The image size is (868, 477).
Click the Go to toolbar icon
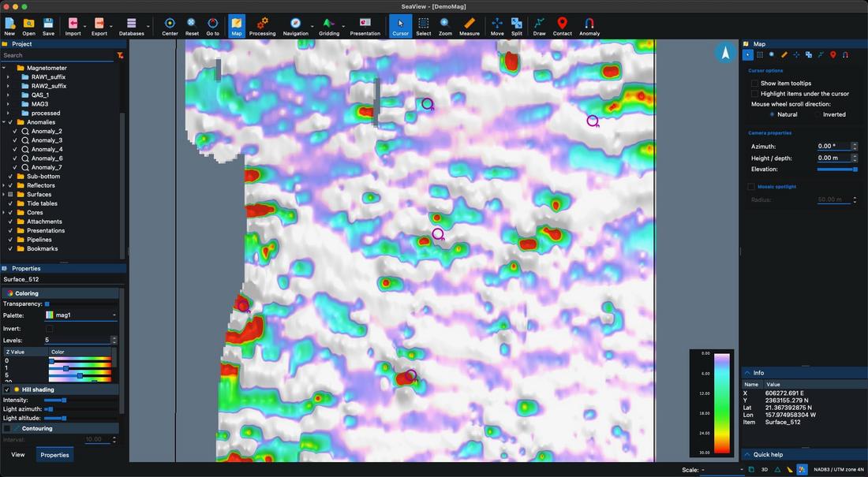point(212,26)
